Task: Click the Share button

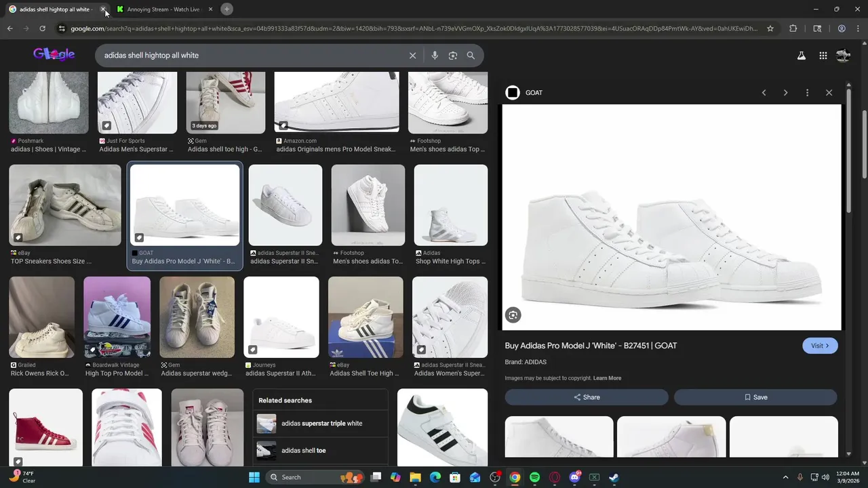Action: [587, 397]
